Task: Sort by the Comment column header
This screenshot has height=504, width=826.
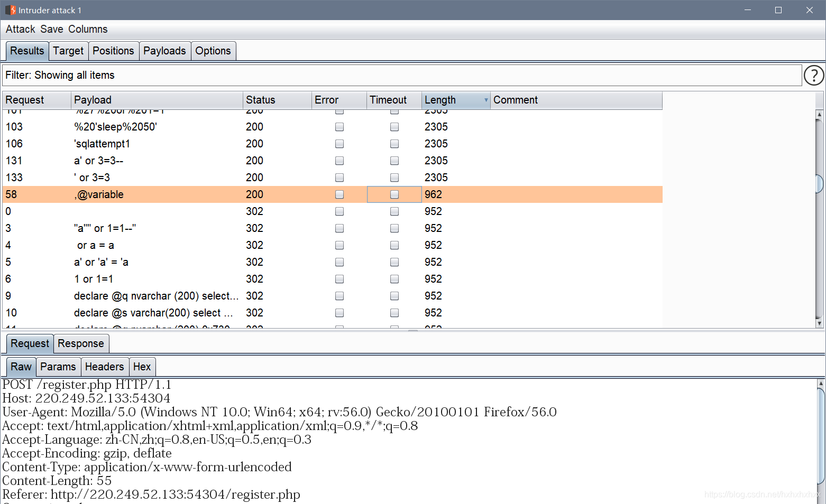Action: click(x=576, y=100)
